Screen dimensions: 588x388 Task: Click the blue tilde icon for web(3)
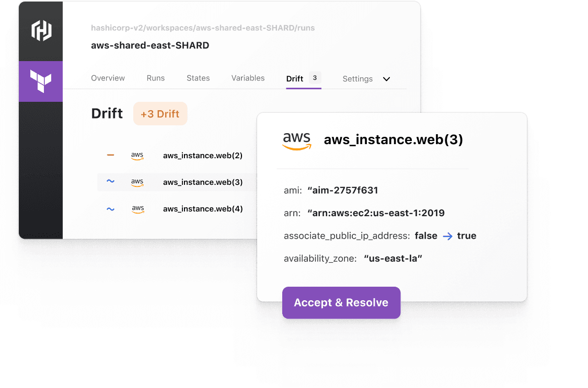[110, 182]
